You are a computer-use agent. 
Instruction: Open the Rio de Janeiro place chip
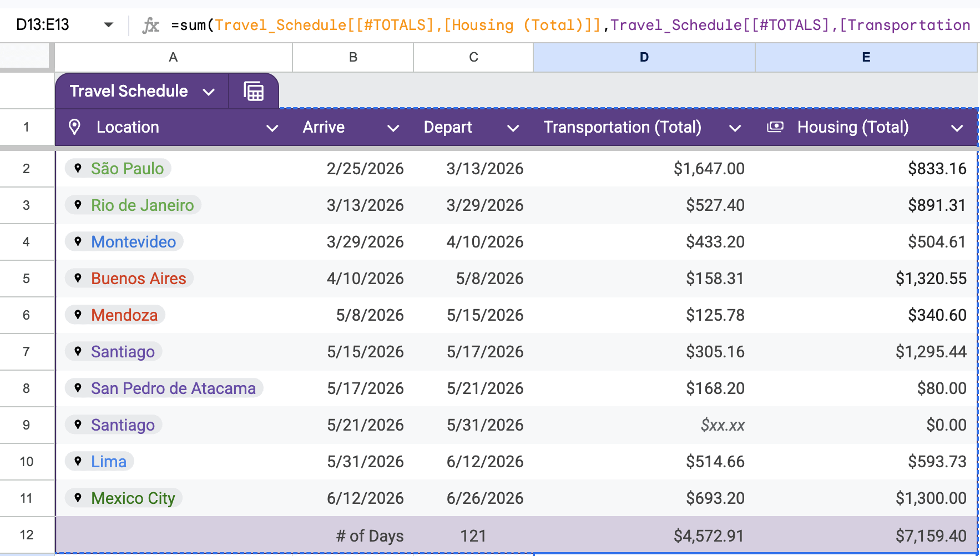click(x=133, y=205)
